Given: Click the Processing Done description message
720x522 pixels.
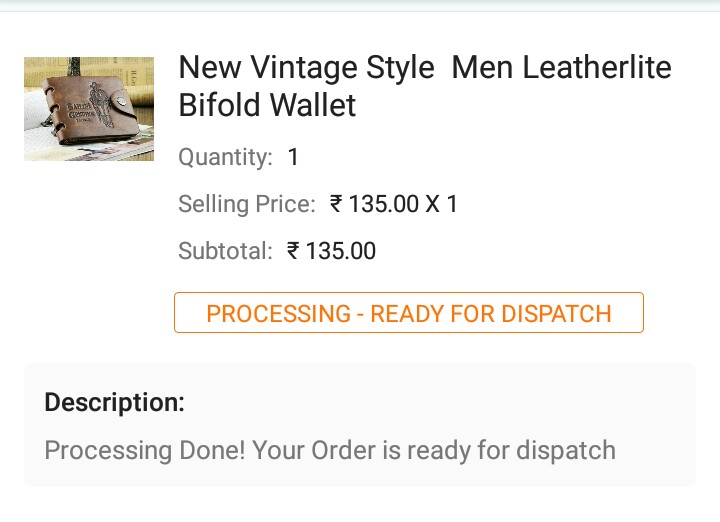Looking at the screenshot, I should coord(330,450).
